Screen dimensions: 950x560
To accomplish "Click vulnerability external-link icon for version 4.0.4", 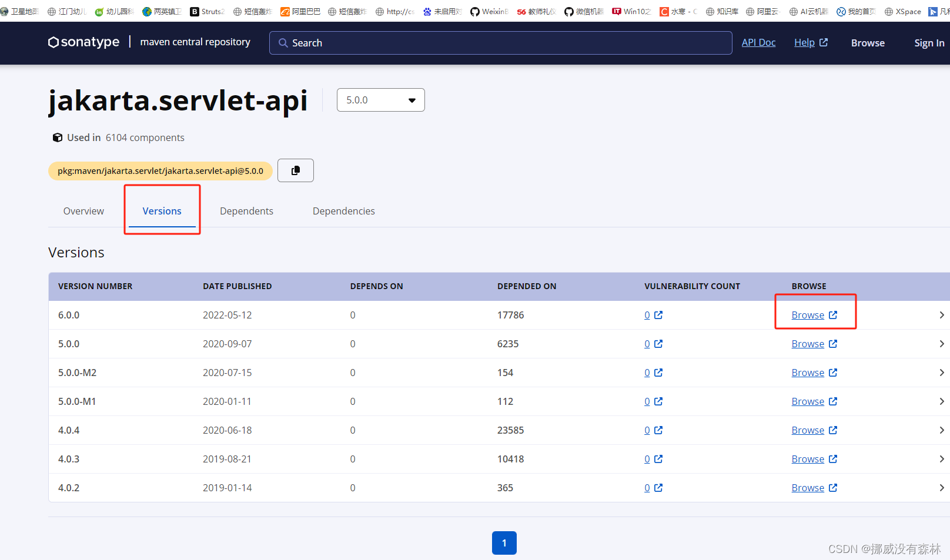I will pyautogui.click(x=658, y=430).
